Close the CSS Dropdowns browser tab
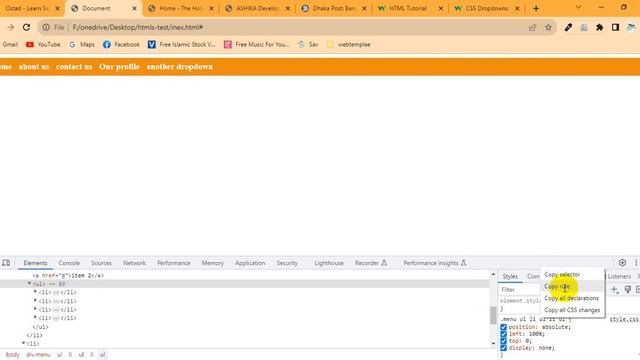 click(517, 8)
